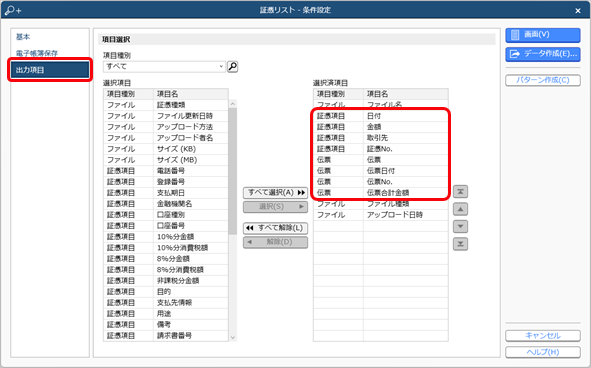The image size is (591, 368).
Task: Click the パターン作成(C) button
Action: pos(543,80)
